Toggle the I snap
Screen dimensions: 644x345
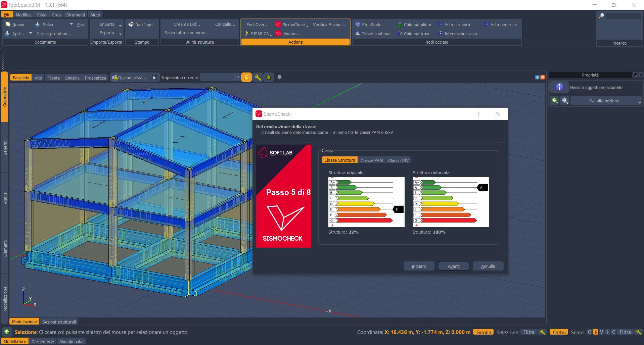[608, 332]
